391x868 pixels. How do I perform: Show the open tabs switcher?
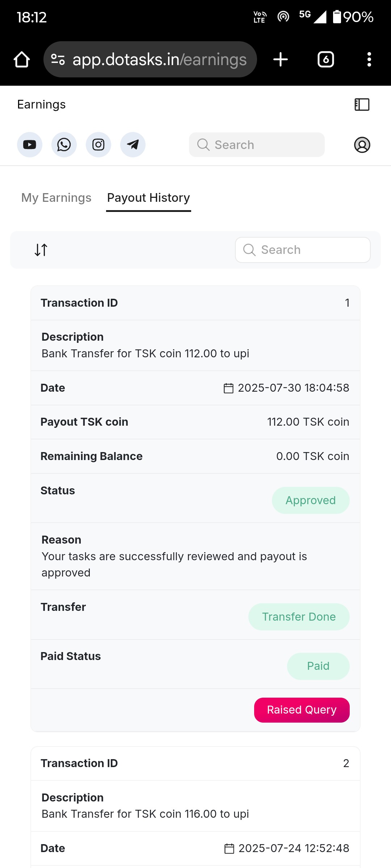(x=325, y=59)
